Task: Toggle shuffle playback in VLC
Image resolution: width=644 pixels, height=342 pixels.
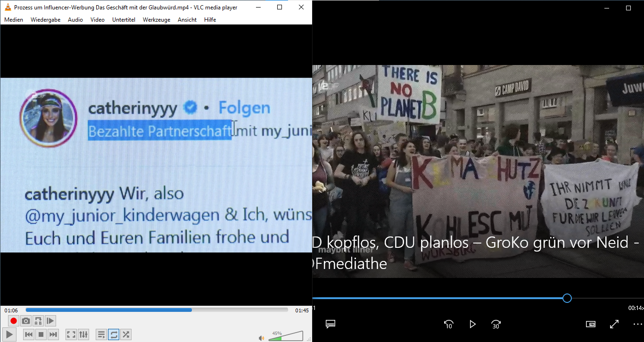Action: [126, 334]
